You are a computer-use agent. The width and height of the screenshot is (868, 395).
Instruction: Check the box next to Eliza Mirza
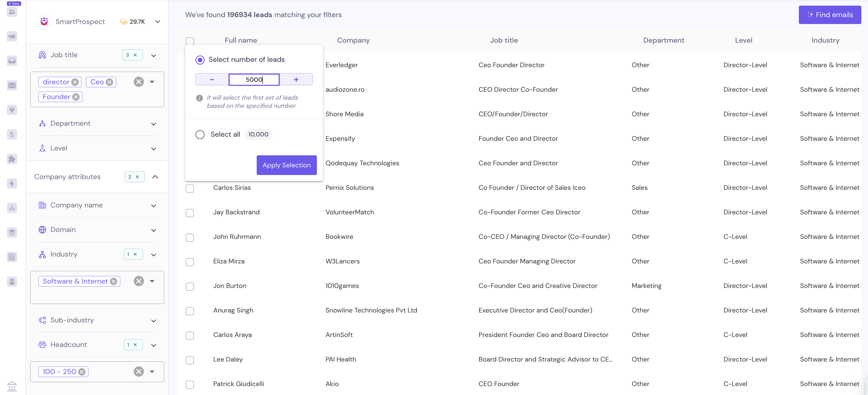coord(190,262)
